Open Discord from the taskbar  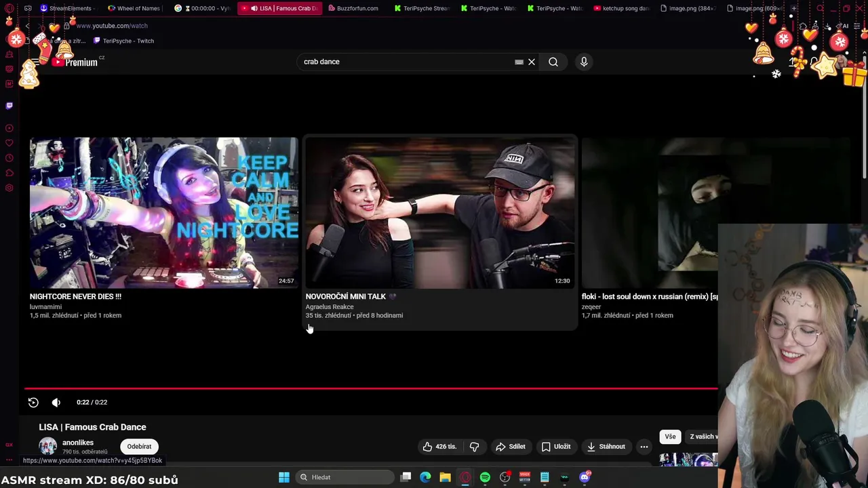[x=585, y=477]
